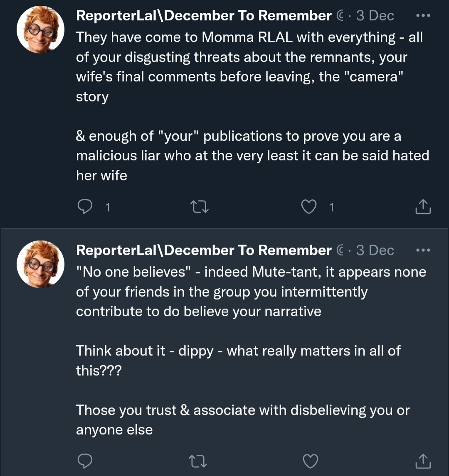Open ReporterLal profile from first tweet's name
The image size is (449, 476).
pyautogui.click(x=204, y=16)
